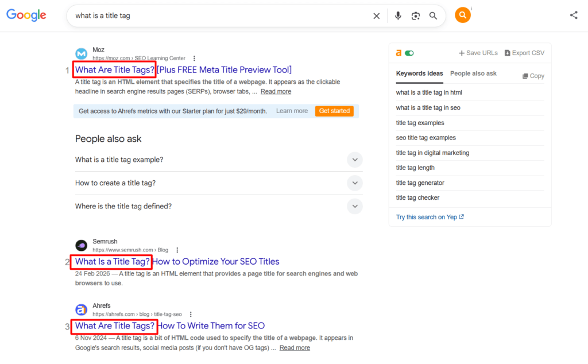Open Ahrefs result three-dot options
This screenshot has width=588, height=364.
(191, 314)
